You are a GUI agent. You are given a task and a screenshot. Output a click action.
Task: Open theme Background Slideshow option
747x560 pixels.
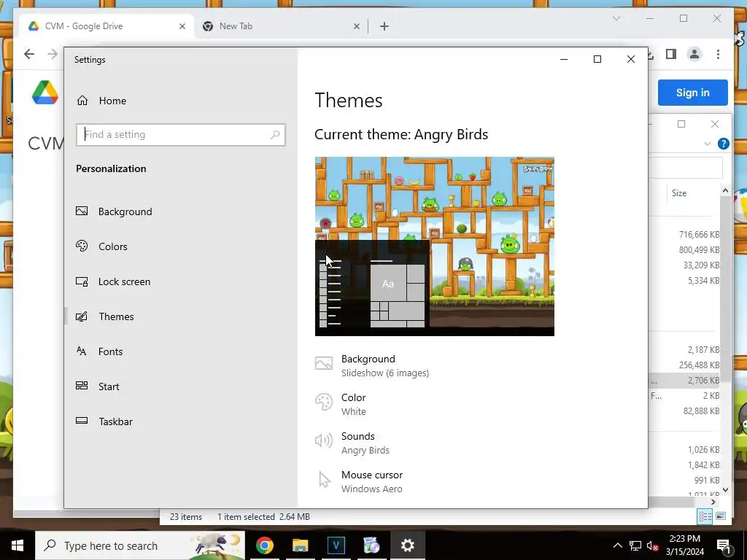point(372,366)
